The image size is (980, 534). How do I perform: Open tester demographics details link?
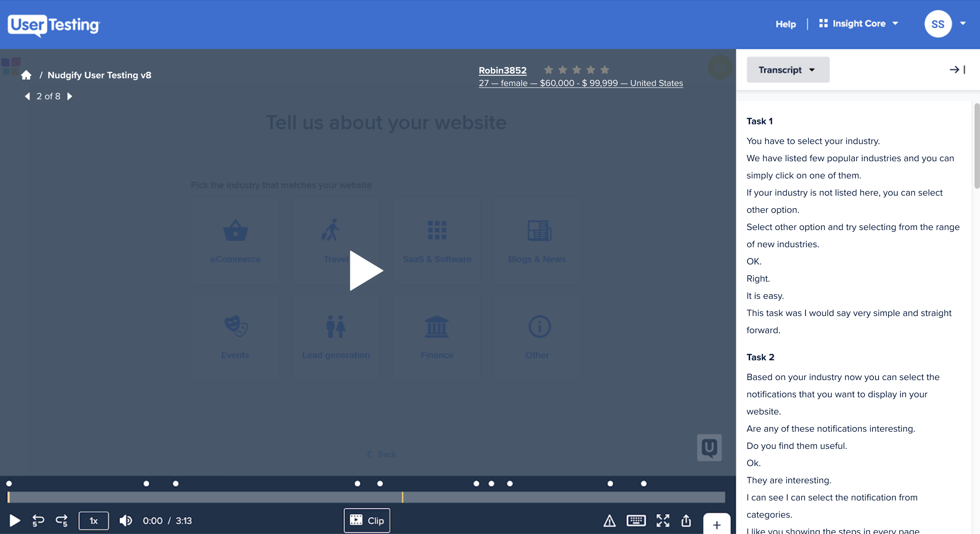tap(581, 83)
